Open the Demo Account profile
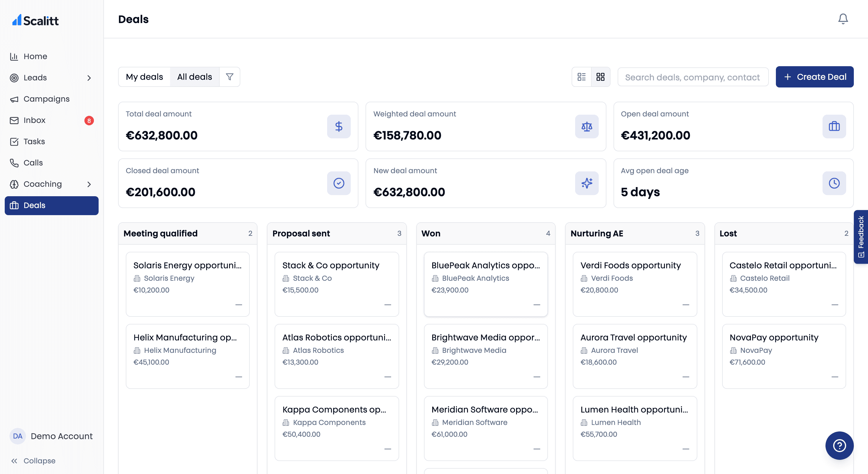 click(x=51, y=436)
